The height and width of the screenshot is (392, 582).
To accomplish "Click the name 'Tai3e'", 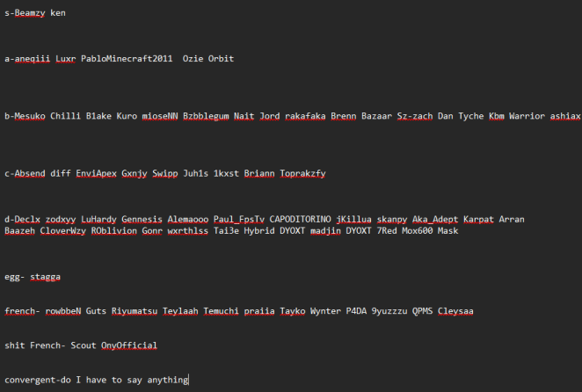I will pyautogui.click(x=226, y=230).
